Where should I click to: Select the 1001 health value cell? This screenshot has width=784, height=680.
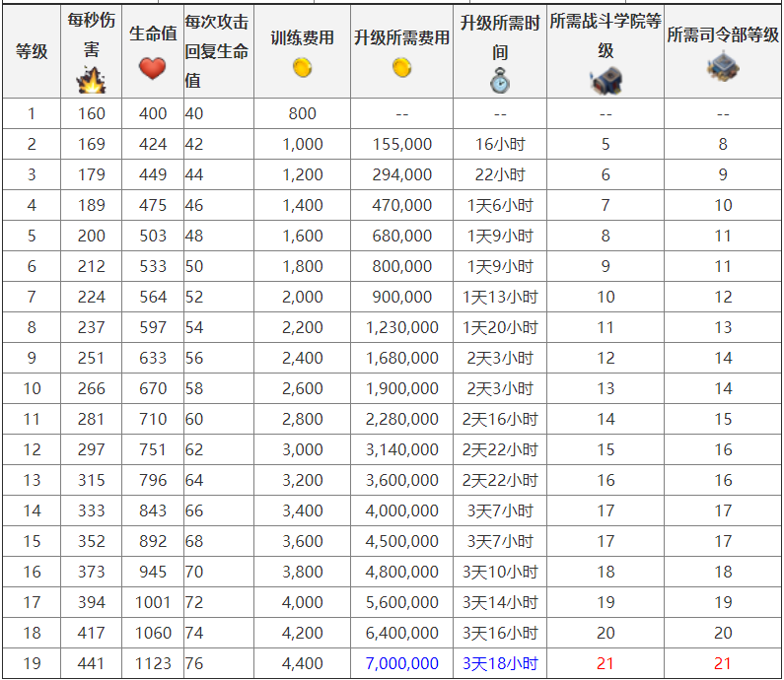pos(153,602)
